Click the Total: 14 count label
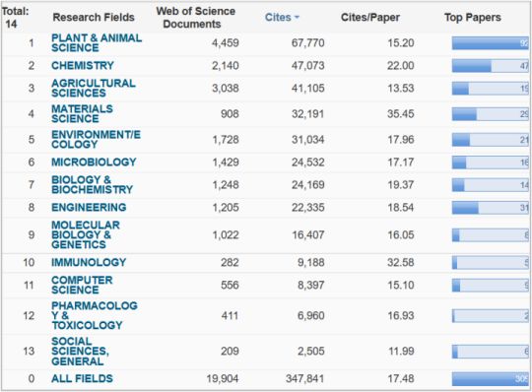Viewport: 532px width, 392px height. tap(15, 18)
